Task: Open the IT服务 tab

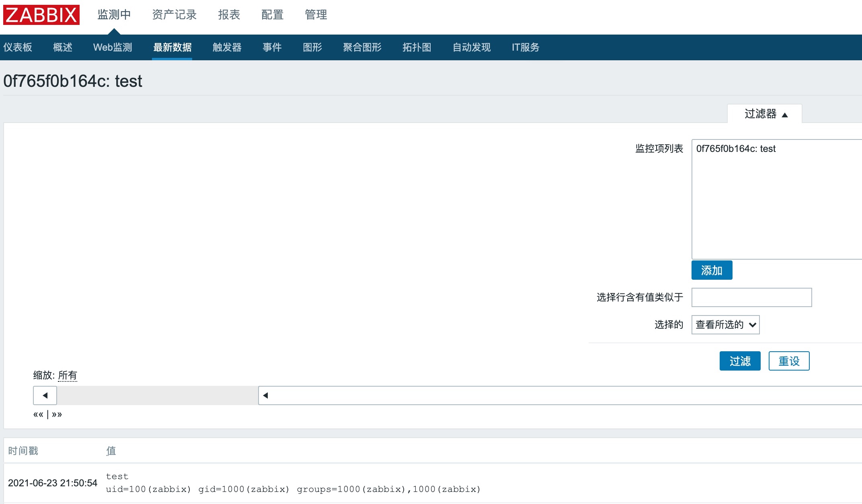Action: (x=525, y=47)
